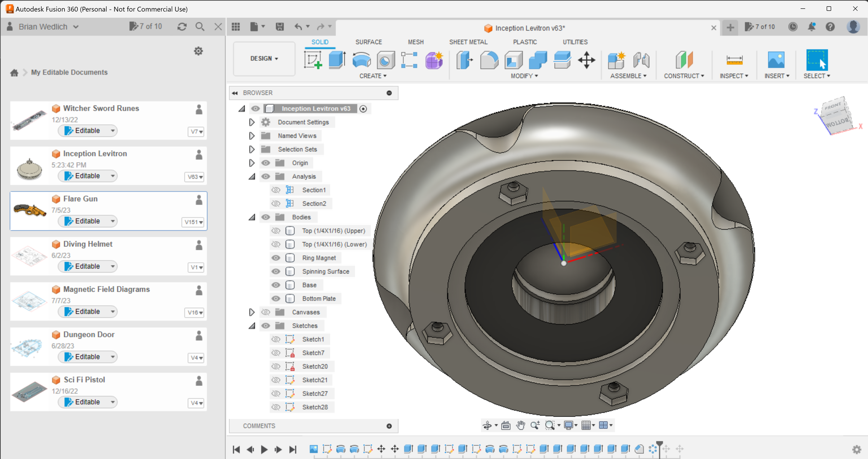This screenshot has width=868, height=459.
Task: Select the Fillet tool
Action: [489, 60]
